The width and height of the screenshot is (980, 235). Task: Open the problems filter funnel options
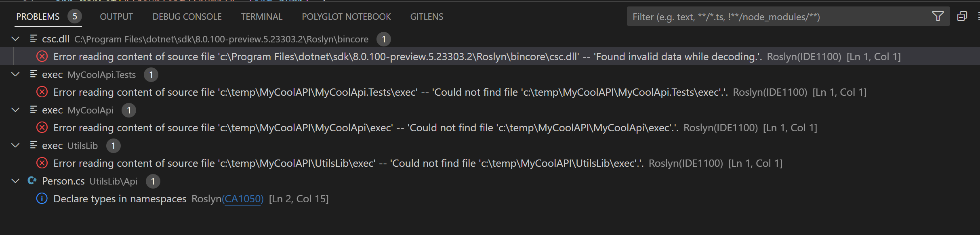tap(937, 16)
